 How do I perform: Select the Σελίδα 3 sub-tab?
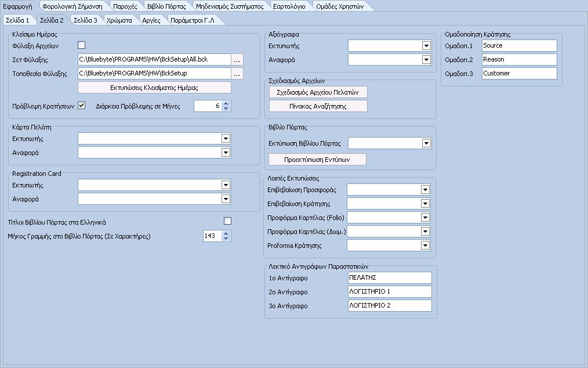tap(85, 20)
